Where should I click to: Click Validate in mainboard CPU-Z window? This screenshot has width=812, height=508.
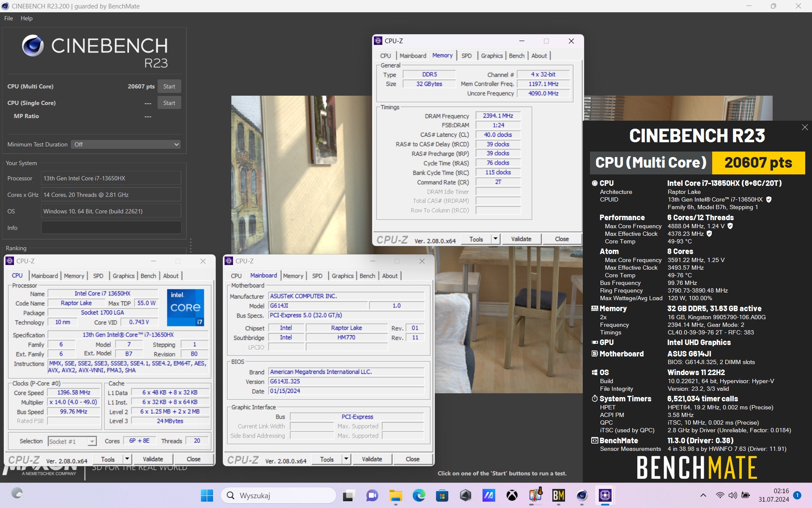click(x=372, y=459)
